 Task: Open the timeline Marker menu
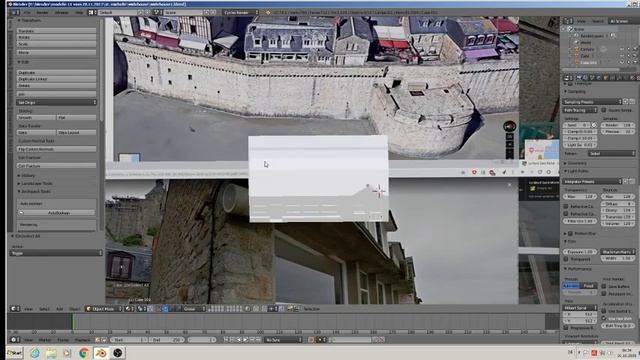[x=45, y=340]
